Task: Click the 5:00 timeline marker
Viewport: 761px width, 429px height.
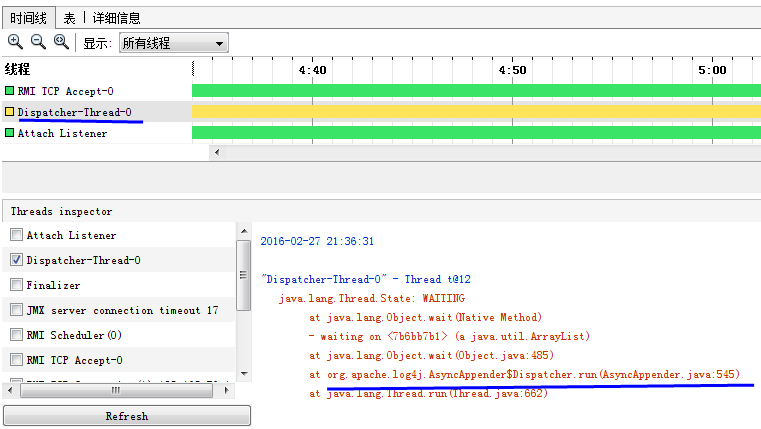Action: pos(712,70)
